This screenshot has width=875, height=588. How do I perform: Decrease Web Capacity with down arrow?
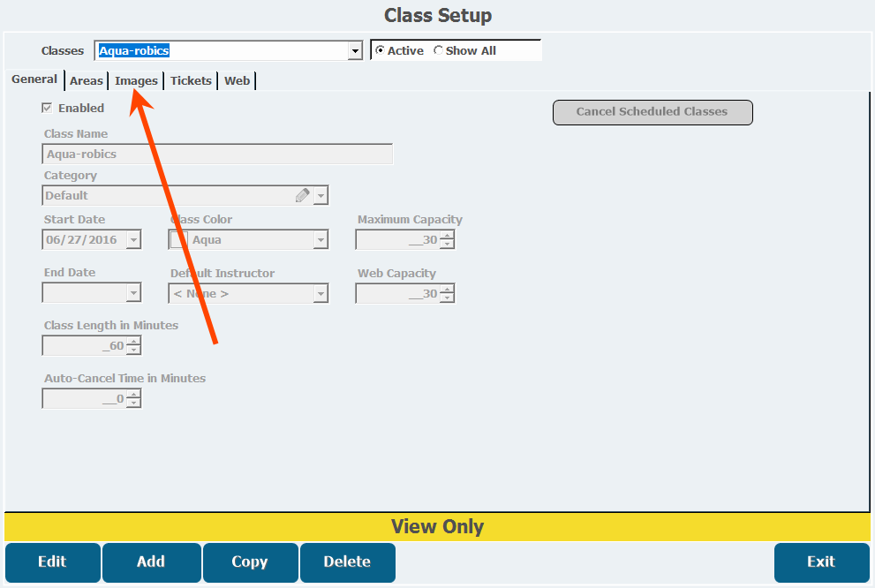point(447,298)
